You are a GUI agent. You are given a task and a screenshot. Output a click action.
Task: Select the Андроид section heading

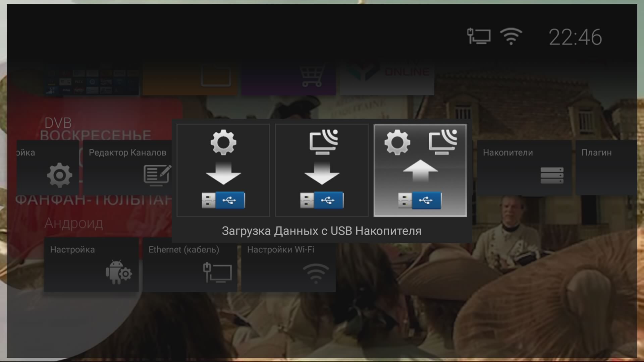pyautogui.click(x=74, y=223)
